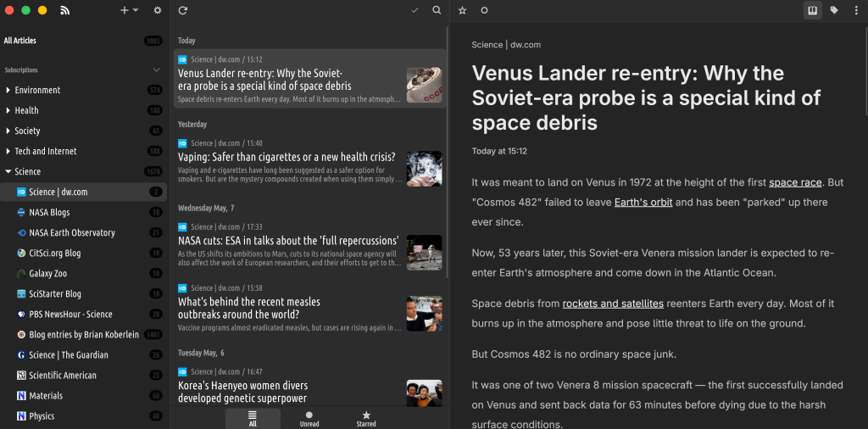
Task: Click the dw.com icon on Venus Lander item
Action: (182, 59)
